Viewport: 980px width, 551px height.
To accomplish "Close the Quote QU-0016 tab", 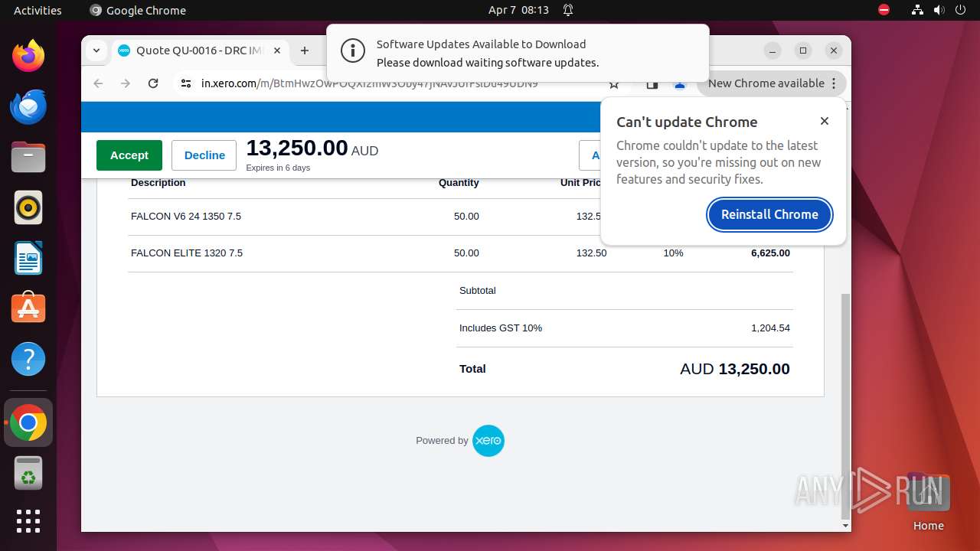I will pyautogui.click(x=277, y=51).
